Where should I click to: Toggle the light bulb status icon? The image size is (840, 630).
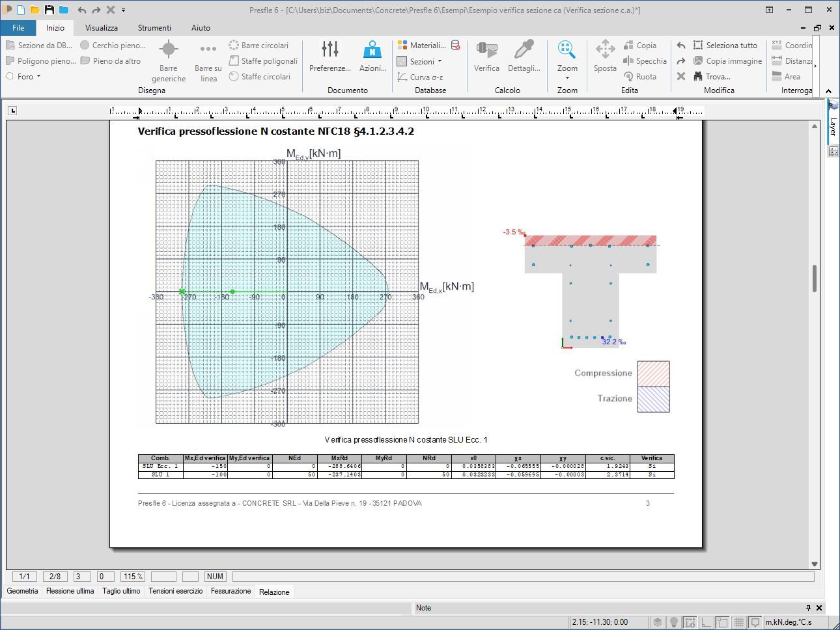[674, 622]
